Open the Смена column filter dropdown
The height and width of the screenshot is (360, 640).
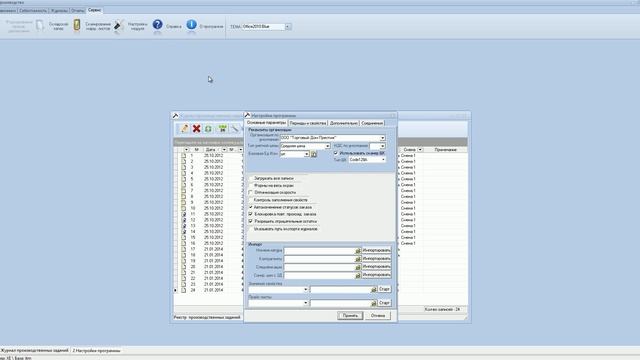point(420,150)
